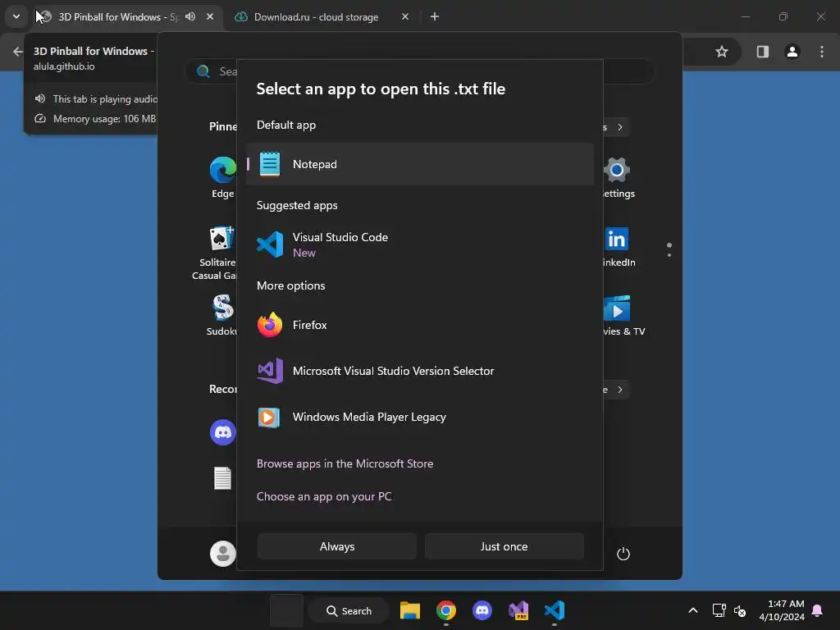
Task: Open Chrome profile avatar menu
Action: tap(792, 52)
